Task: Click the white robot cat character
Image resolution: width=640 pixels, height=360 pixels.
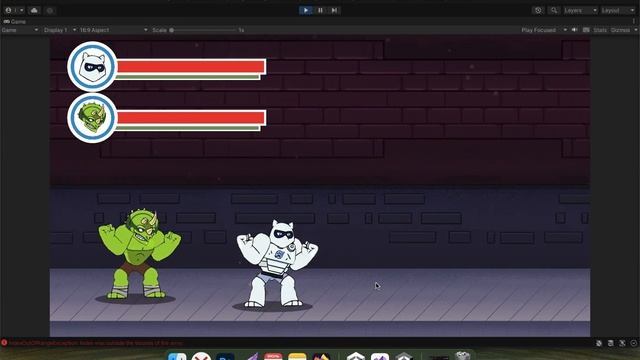Action: point(277,264)
